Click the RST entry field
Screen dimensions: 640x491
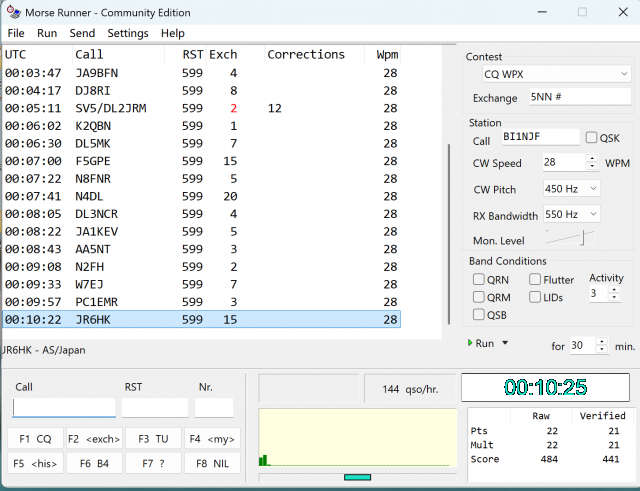click(x=155, y=407)
